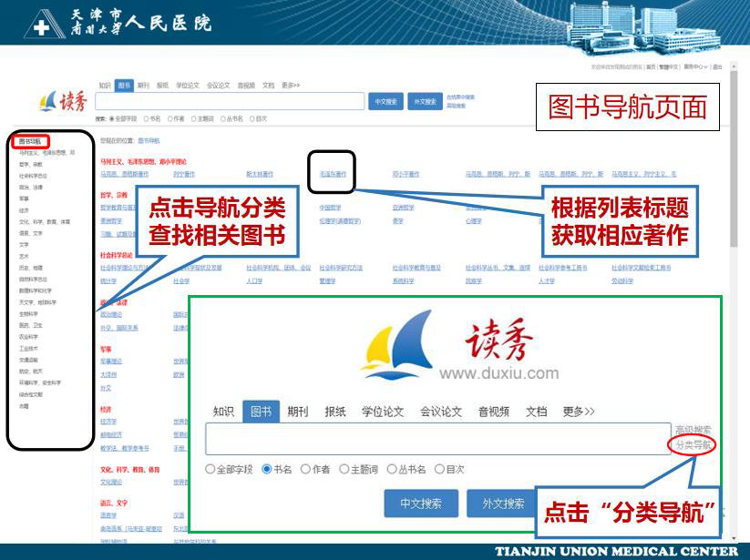Expand 更多>> in the enlarged panel tabs
This screenshot has width=750, height=560.
pos(579,412)
